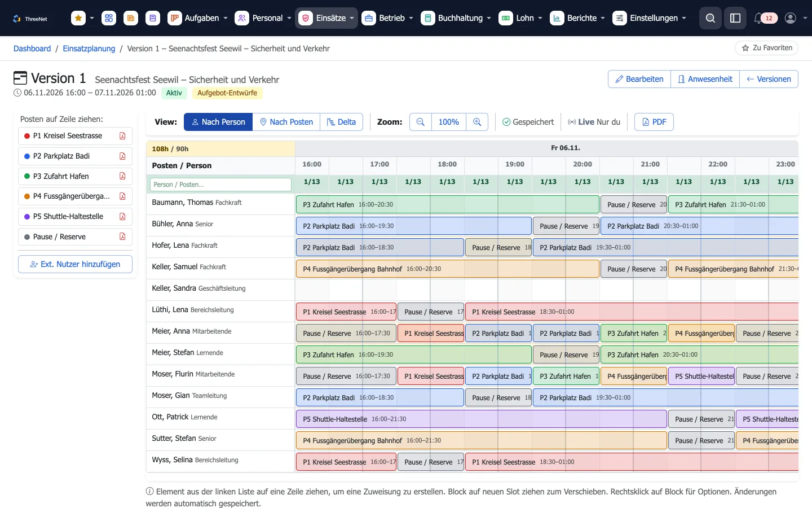Open the Einstellungen menu
The height and width of the screenshot is (508, 812).
pos(650,18)
